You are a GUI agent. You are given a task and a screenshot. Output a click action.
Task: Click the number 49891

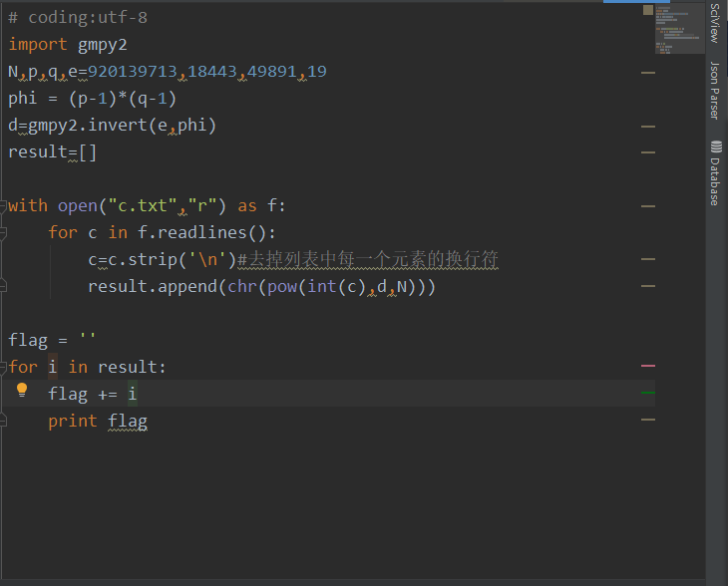pos(271,72)
